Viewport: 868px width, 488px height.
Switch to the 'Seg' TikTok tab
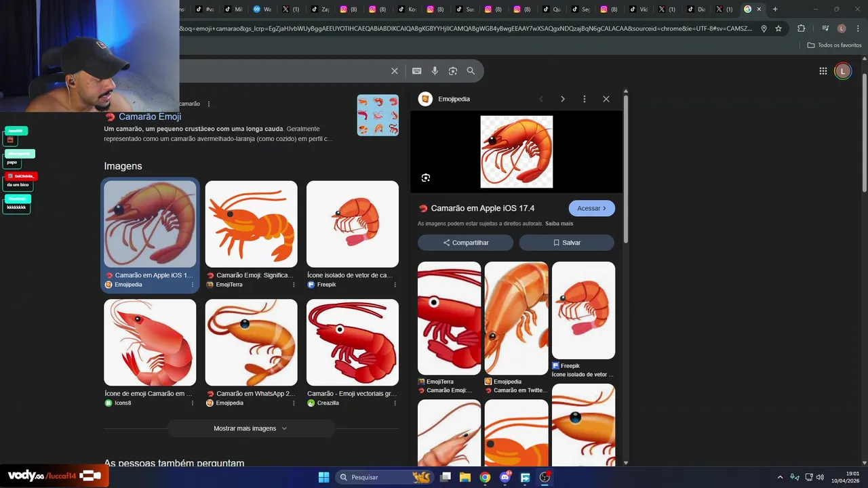pos(580,9)
